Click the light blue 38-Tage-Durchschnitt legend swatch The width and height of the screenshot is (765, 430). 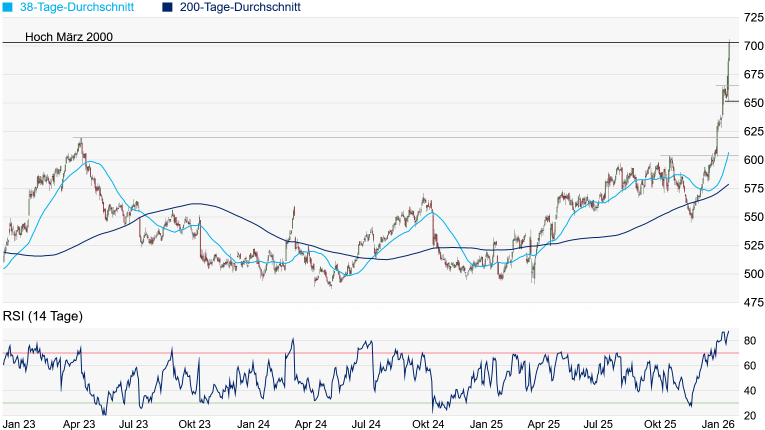pos(8,7)
